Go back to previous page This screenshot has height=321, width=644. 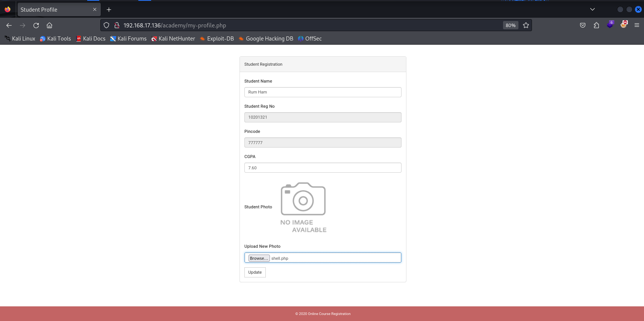[x=9, y=26]
